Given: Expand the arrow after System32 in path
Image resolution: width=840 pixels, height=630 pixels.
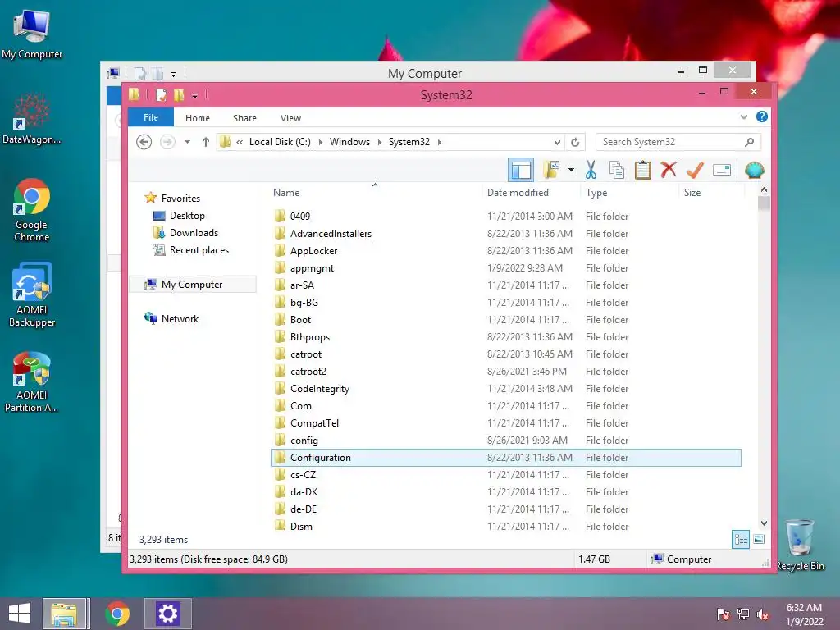Looking at the screenshot, I should pyautogui.click(x=440, y=142).
